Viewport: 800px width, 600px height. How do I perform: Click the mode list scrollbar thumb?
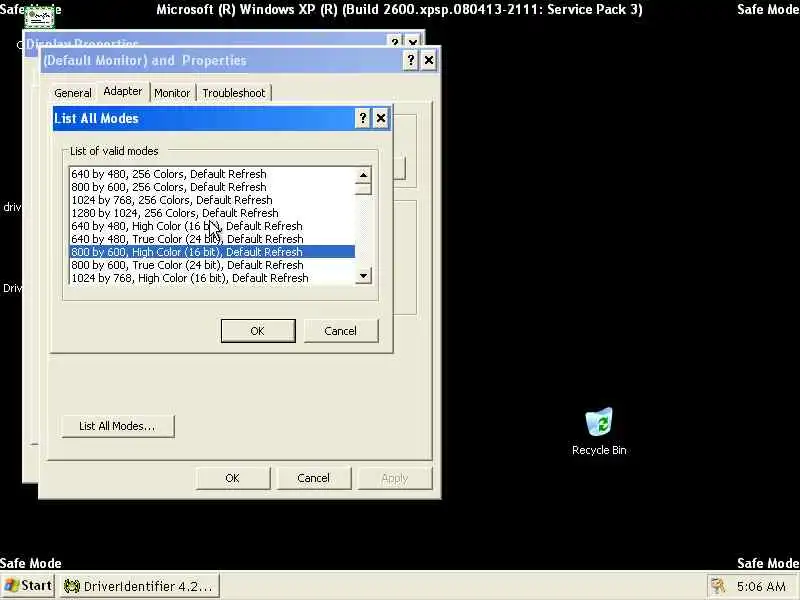pyautogui.click(x=363, y=189)
